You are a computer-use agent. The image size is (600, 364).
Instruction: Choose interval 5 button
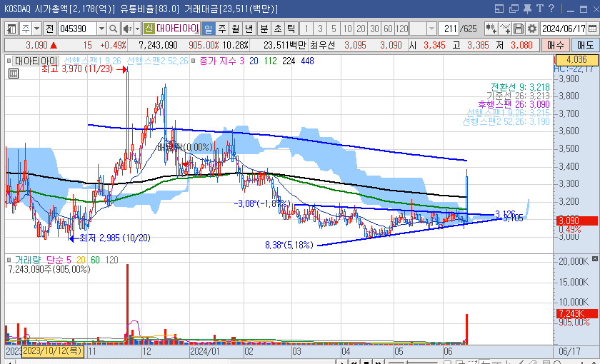334,29
